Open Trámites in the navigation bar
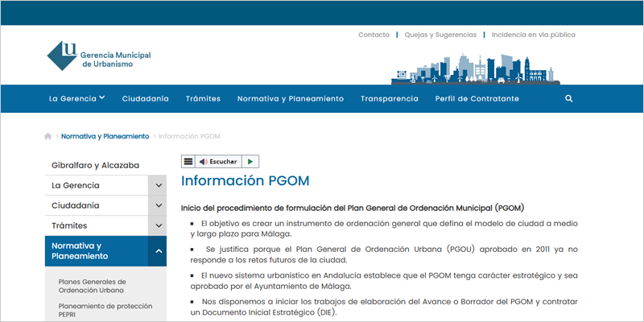The height and width of the screenshot is (322, 644). [x=203, y=98]
